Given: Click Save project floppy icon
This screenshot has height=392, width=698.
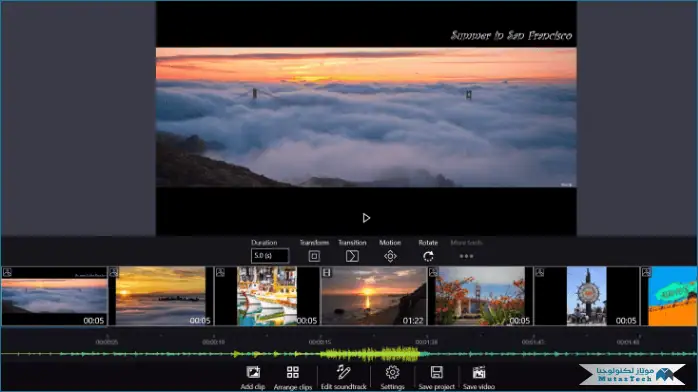Looking at the screenshot, I should tap(436, 372).
